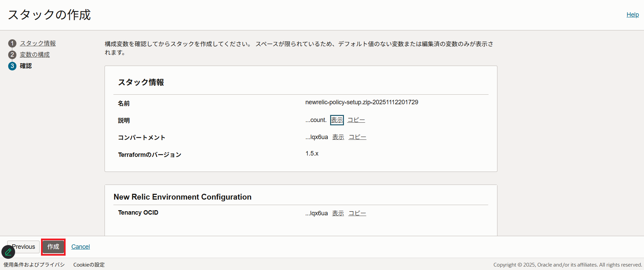Click the Previous button
Image resolution: width=644 pixels, height=270 pixels.
click(23, 247)
